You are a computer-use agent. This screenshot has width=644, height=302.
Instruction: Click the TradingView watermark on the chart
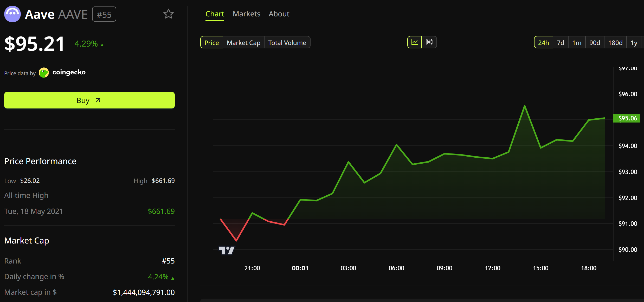[227, 250]
